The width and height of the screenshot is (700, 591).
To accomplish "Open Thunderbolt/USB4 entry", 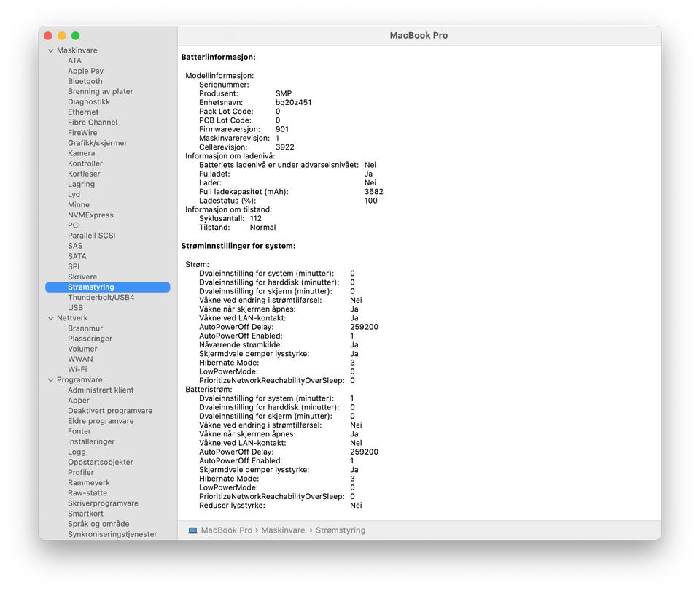I will (x=101, y=297).
